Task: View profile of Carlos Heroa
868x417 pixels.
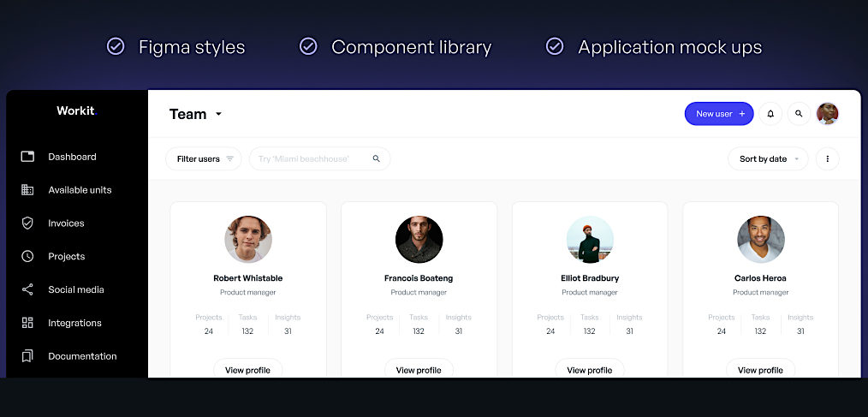Action: point(761,368)
